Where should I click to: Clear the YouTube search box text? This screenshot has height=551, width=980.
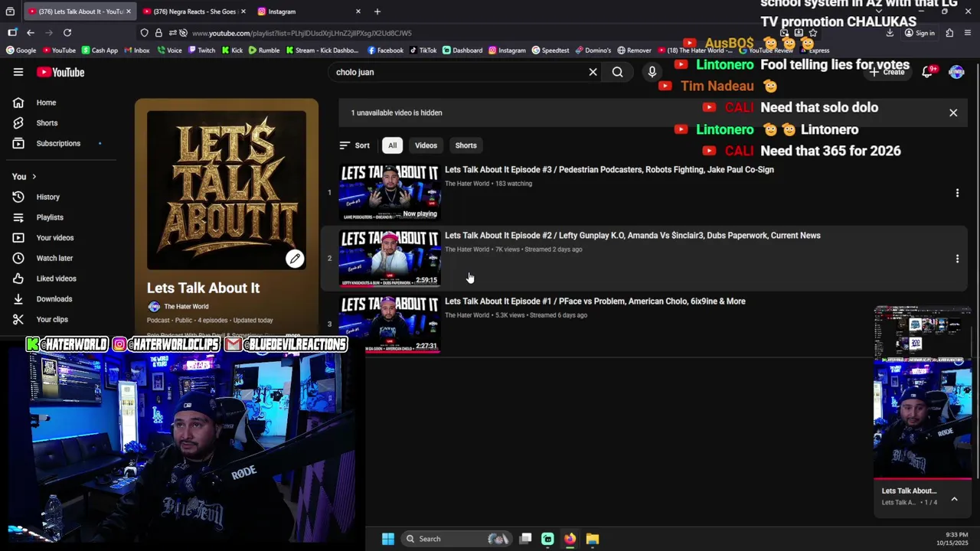593,72
